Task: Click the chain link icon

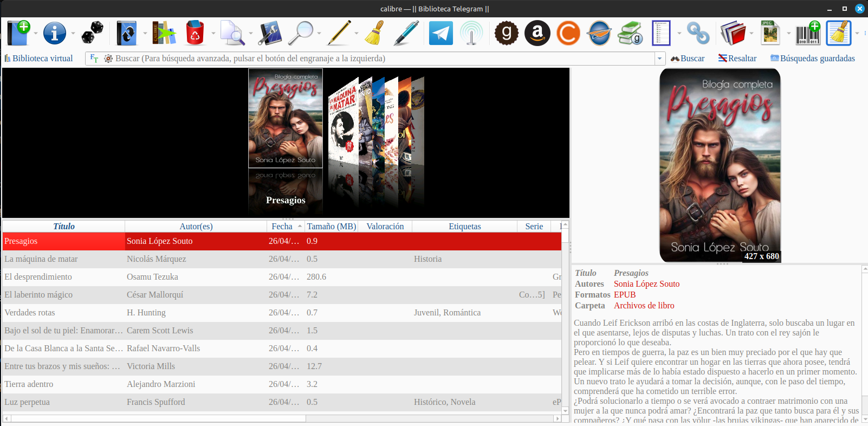Action: click(x=698, y=33)
